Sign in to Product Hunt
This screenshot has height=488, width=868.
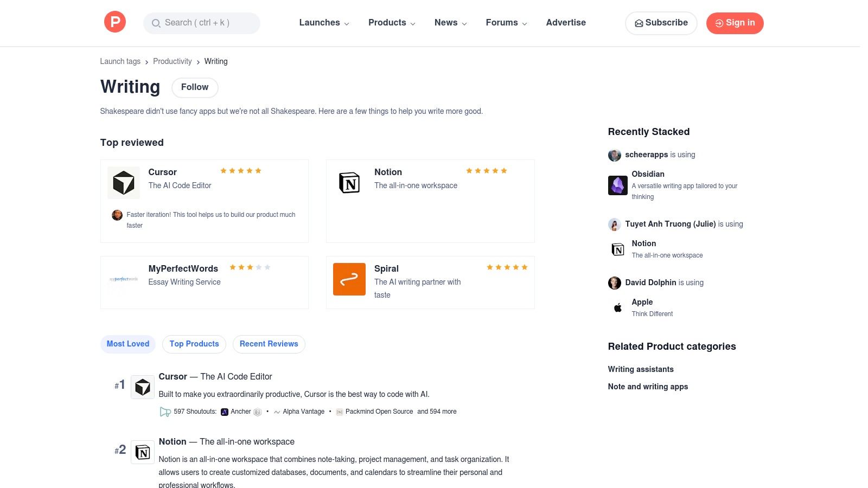click(735, 23)
